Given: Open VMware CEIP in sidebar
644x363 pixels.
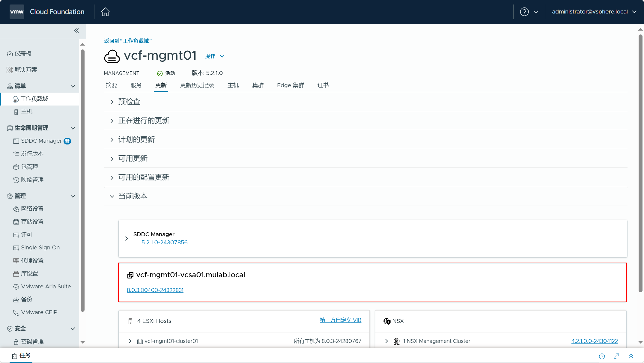Looking at the screenshot, I should [x=35, y=312].
